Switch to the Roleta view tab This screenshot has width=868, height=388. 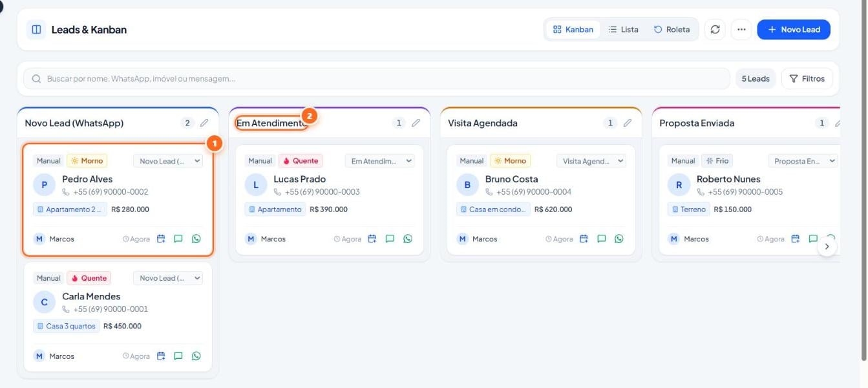pos(672,30)
